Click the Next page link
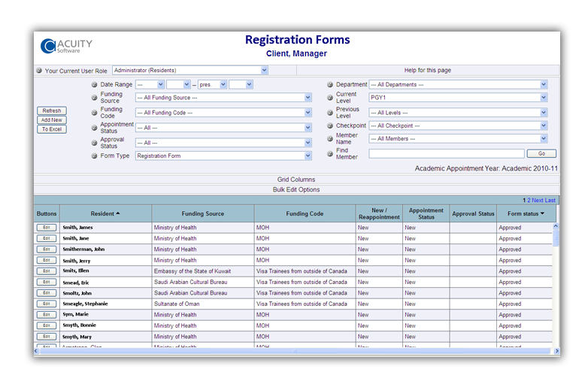The image size is (588, 384). (x=538, y=201)
